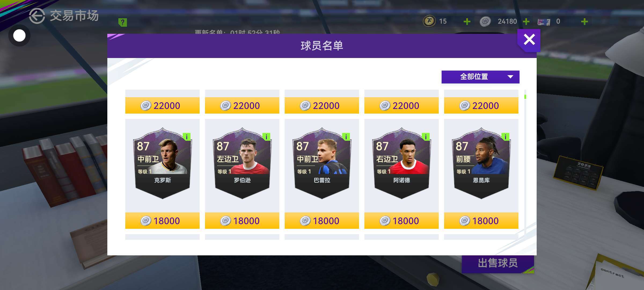Open the green question mark help icon

[x=123, y=22]
